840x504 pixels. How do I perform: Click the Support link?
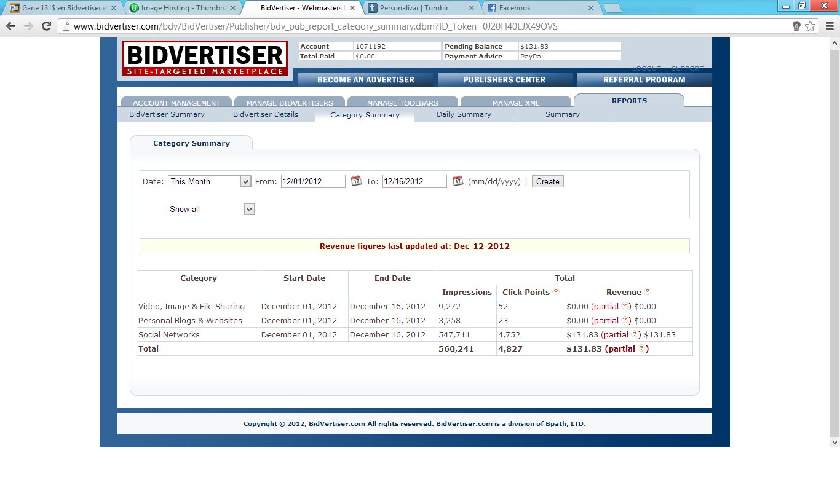pyautogui.click(x=687, y=69)
